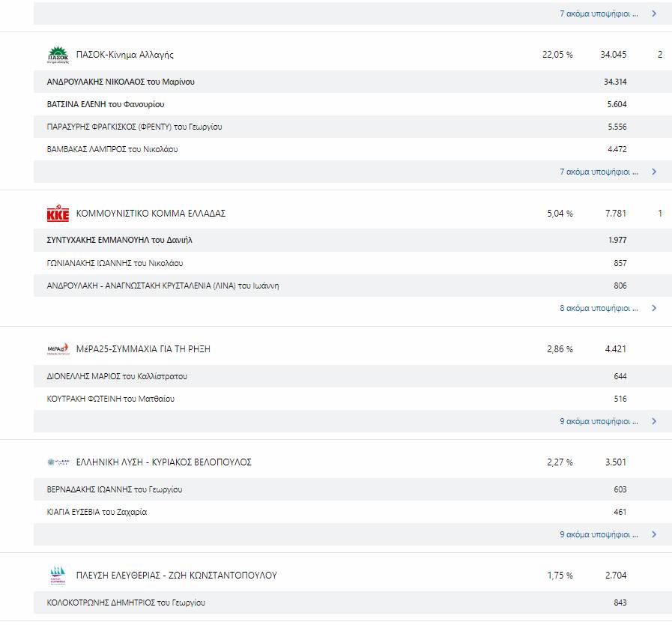Screen dimensions: 672x625
Task: Open ΠΛΕΥΣΗ ΕΛΕΥΘΕΡΙΑΣ - ΖΩΗ ΚΩΝΣΤΑΝΤΟΠΟΥΛΟΥ party name
Action: (x=177, y=576)
